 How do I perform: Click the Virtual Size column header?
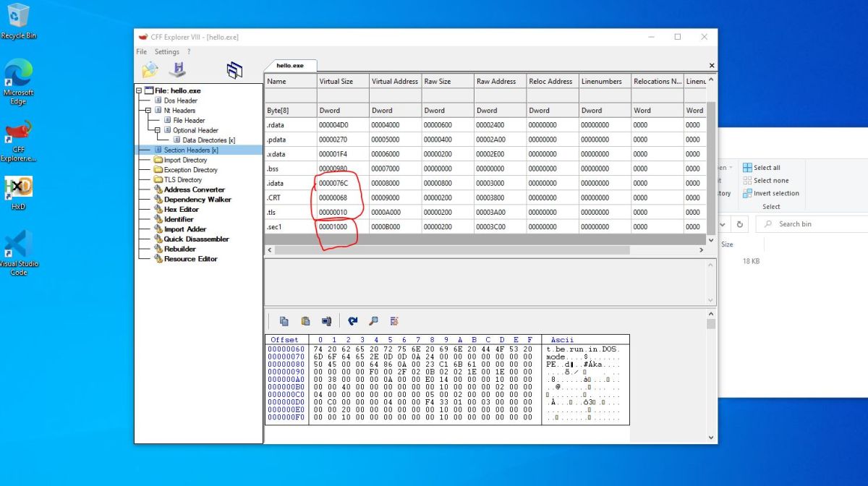pos(343,81)
